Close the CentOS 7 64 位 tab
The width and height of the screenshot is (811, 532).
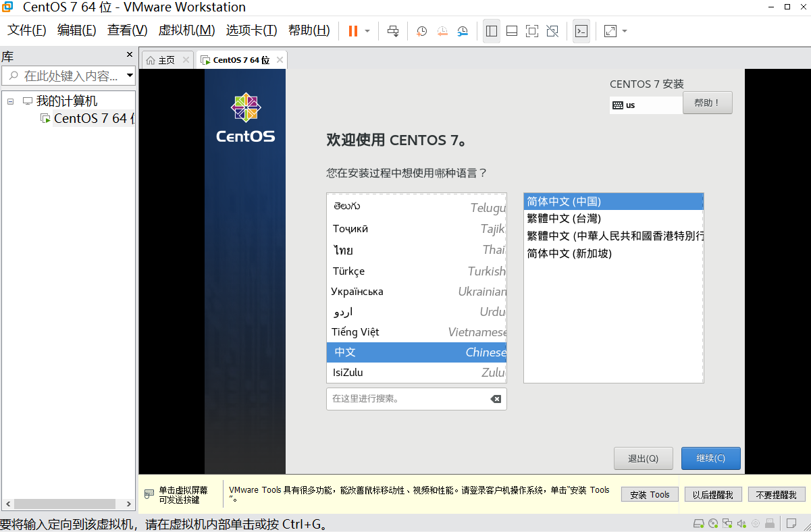[280, 60]
